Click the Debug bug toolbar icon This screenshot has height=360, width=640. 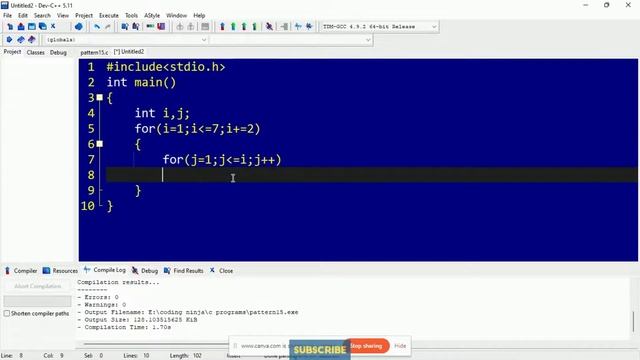(269, 27)
